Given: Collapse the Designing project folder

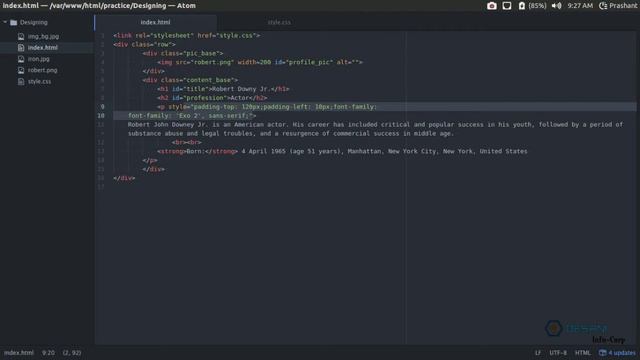Looking at the screenshot, I should pos(5,22).
